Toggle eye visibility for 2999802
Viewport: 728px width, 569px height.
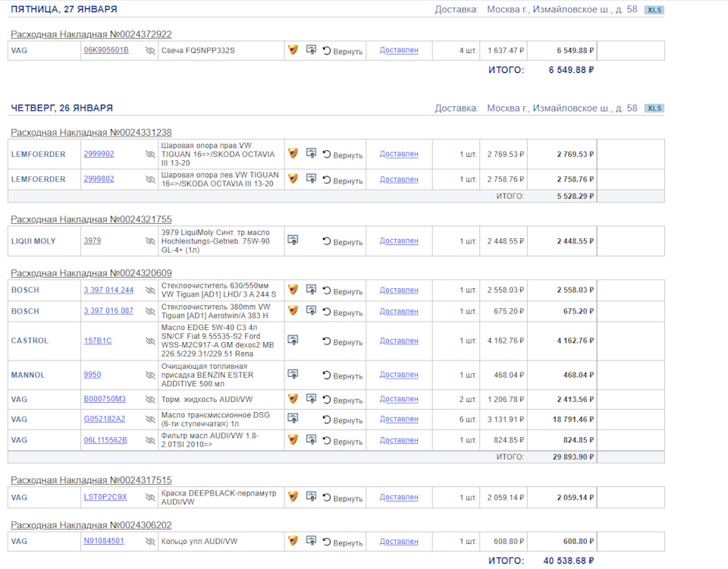pyautogui.click(x=150, y=179)
